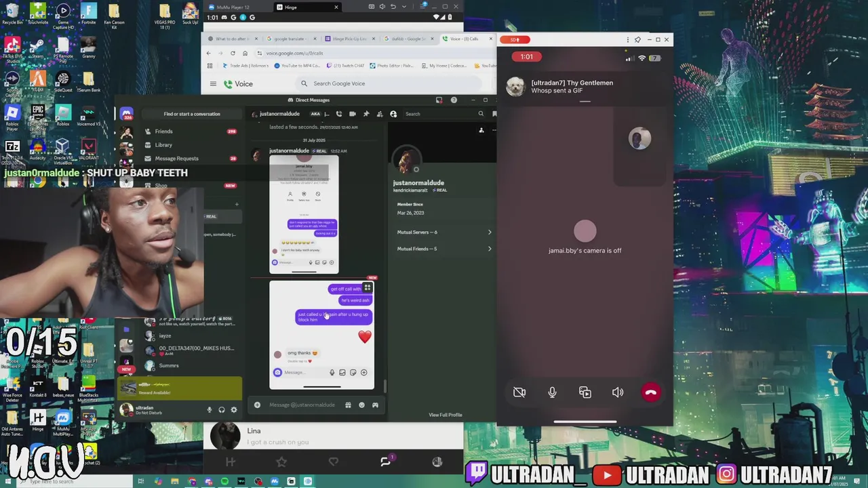Open Lina conversation in Hinge

334,436
